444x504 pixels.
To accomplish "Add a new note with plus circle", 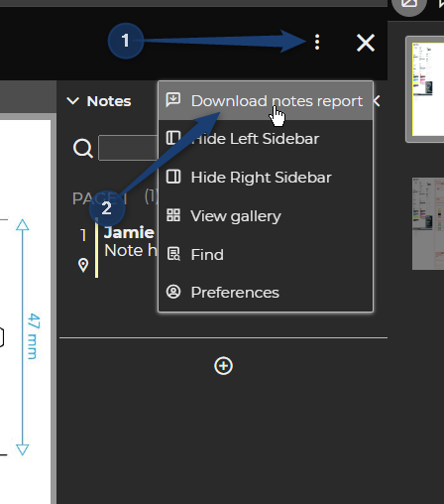I will (x=223, y=366).
